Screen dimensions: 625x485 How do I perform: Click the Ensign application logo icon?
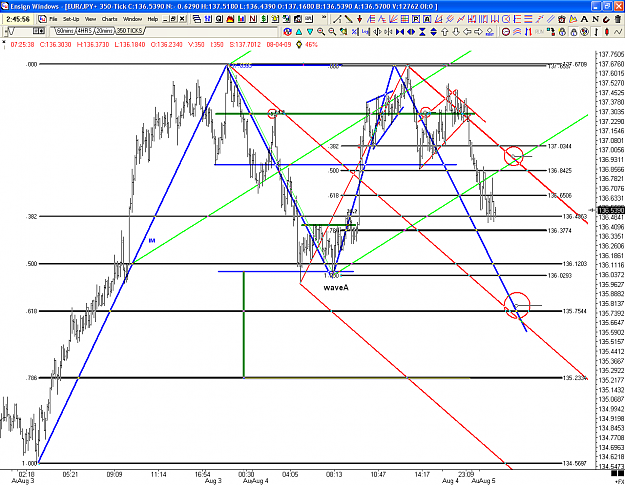pyautogui.click(x=4, y=6)
